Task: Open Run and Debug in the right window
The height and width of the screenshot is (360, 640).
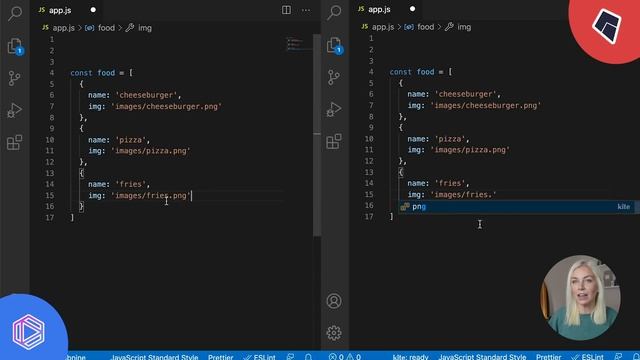Action: pyautogui.click(x=333, y=109)
